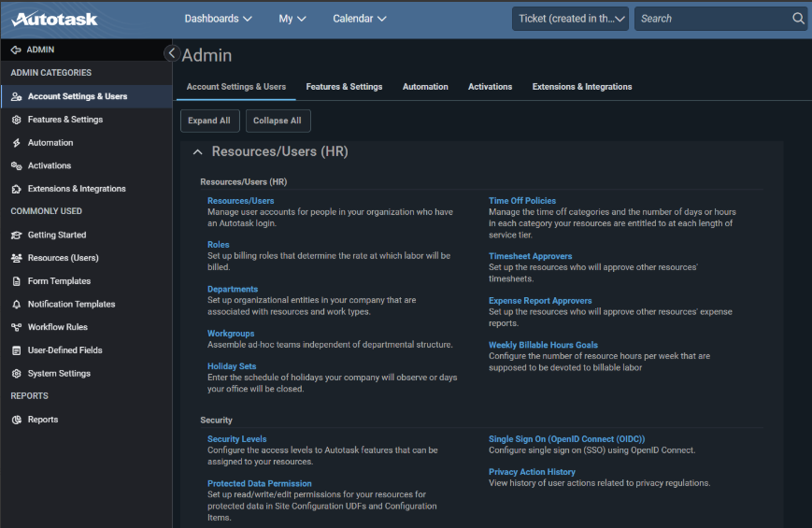Screen dimensions: 812x528
Task: Open System Settings in the sidebar
Action: pos(86,374)
